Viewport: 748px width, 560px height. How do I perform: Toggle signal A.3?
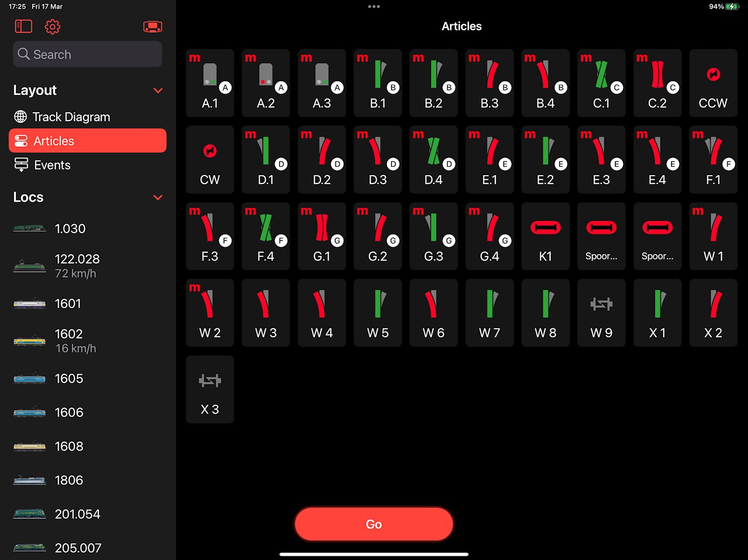(322, 83)
